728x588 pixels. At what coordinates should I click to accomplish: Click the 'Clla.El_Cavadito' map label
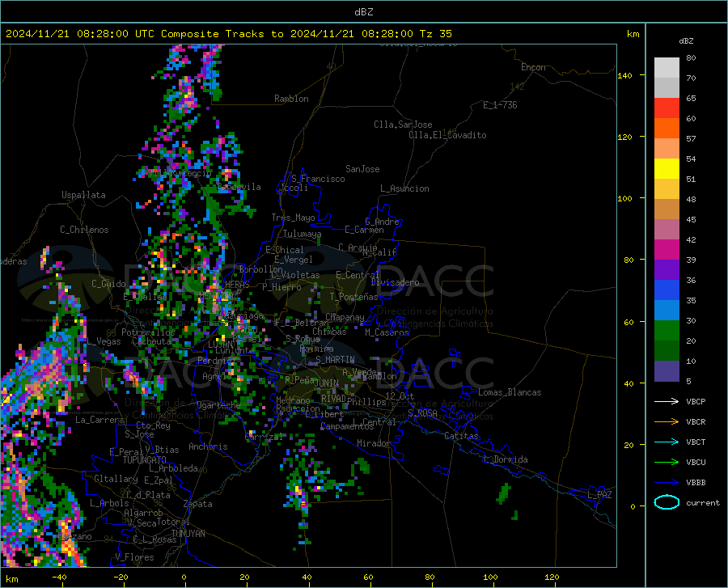(x=447, y=135)
